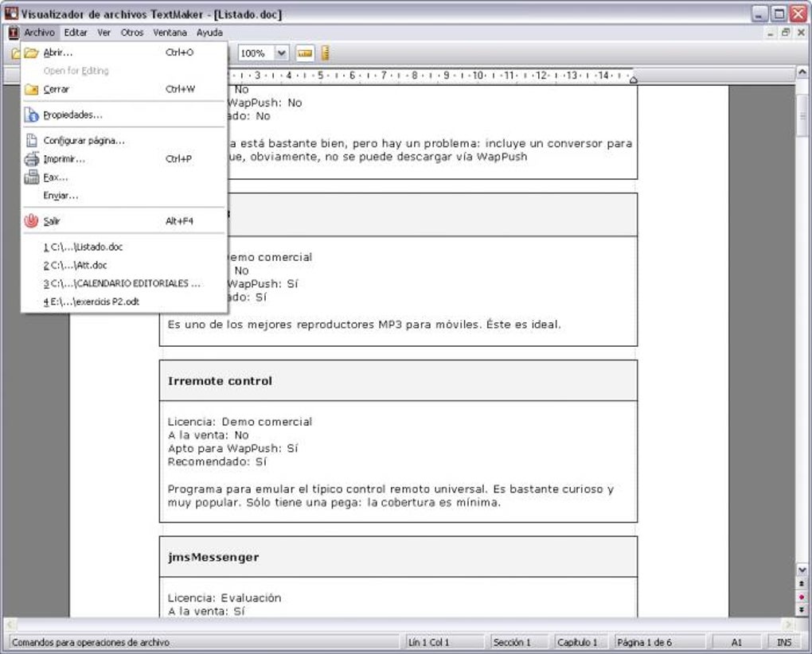Click the red power icon beside Salir
The height and width of the screenshot is (654, 812).
(x=31, y=221)
